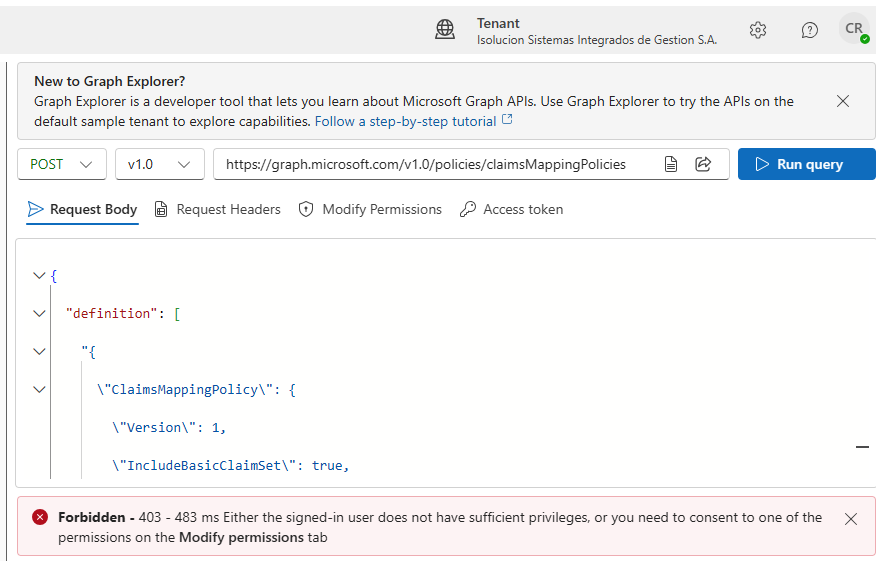Click the Request Body send icon
876x561 pixels.
pyautogui.click(x=36, y=209)
